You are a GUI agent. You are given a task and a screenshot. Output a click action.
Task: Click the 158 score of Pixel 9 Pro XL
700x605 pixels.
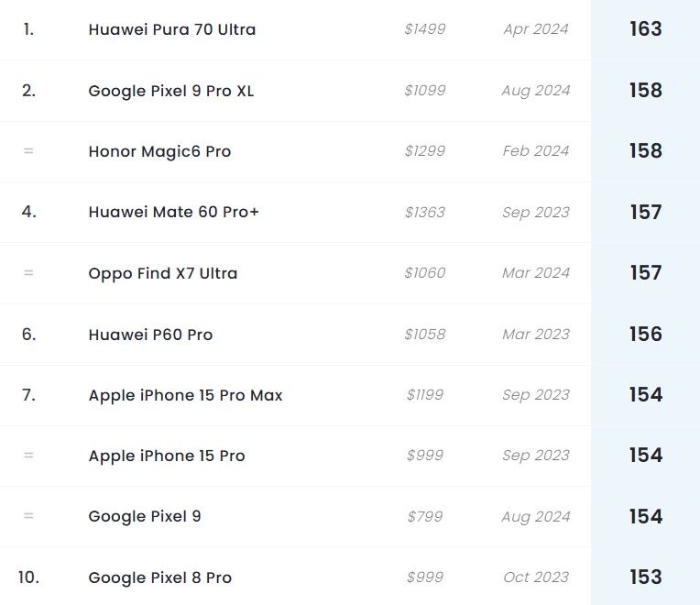click(646, 90)
